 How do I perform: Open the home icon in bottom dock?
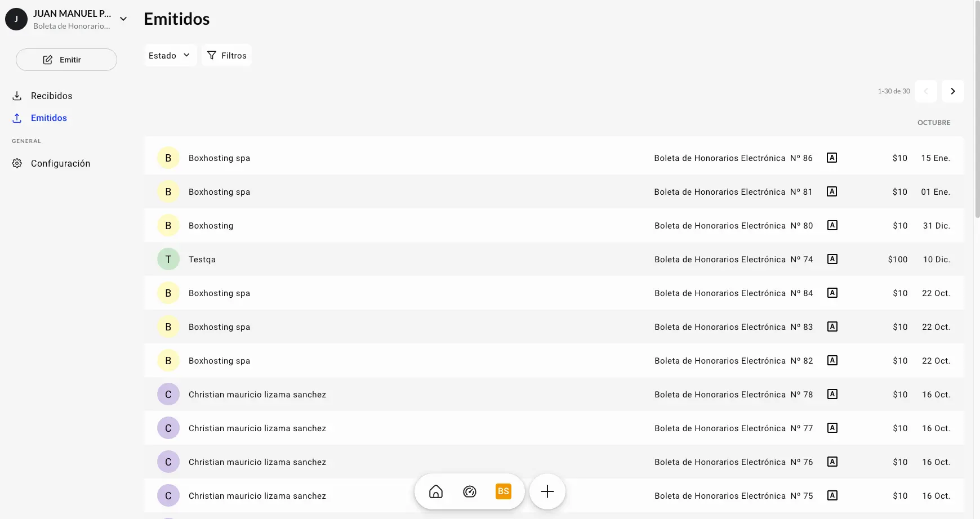pyautogui.click(x=436, y=491)
